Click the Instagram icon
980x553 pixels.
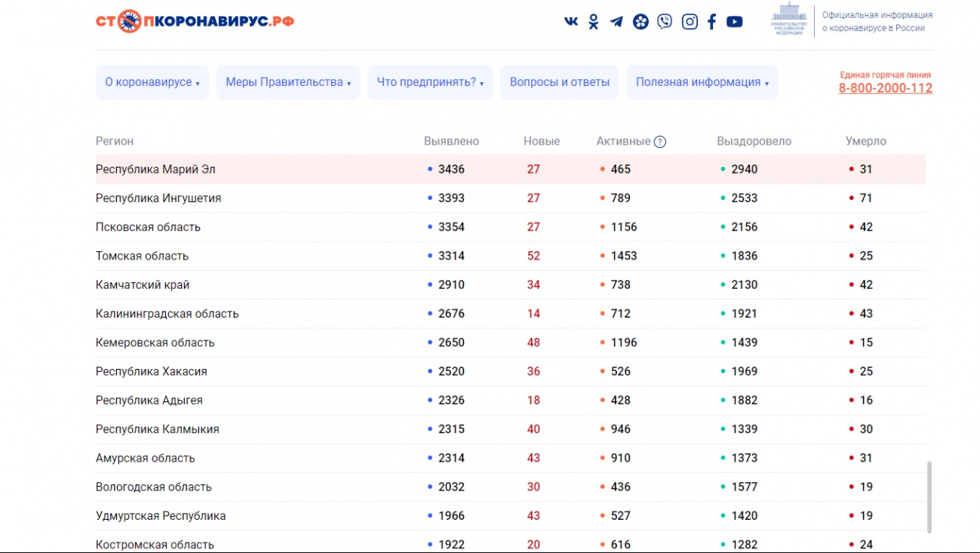(x=690, y=22)
